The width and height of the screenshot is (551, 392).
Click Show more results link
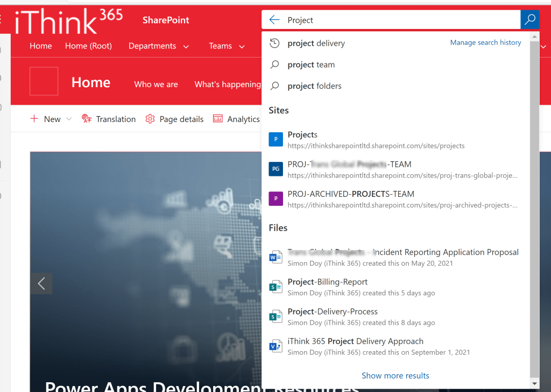point(395,375)
